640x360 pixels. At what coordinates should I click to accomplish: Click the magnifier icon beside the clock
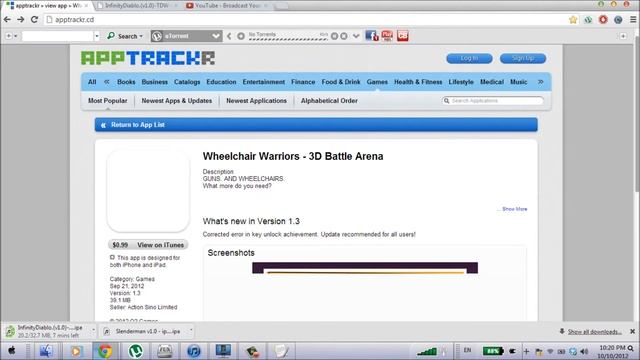631,348
